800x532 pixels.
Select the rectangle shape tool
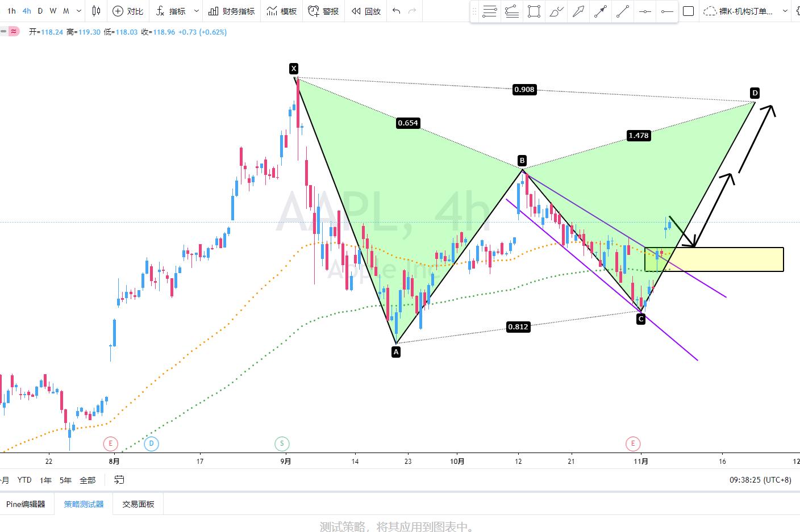(534, 11)
